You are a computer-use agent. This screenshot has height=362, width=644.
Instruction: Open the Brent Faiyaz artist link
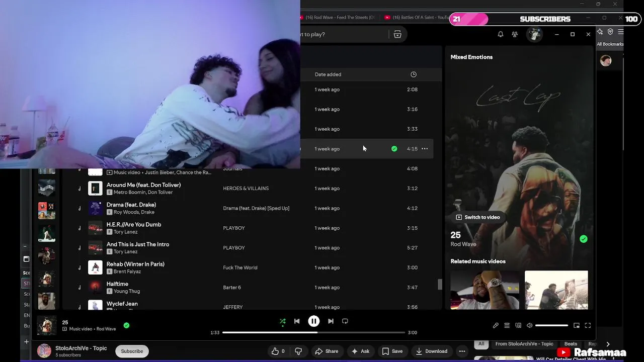click(127, 271)
